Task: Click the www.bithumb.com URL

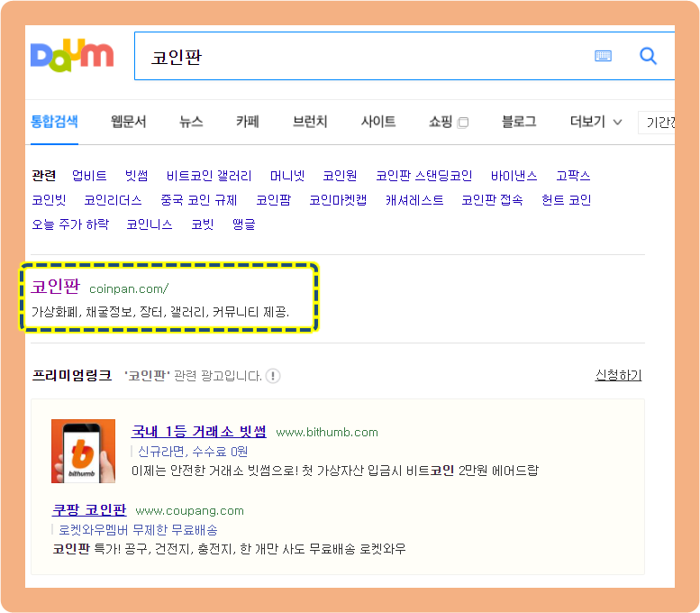Action: point(327,432)
